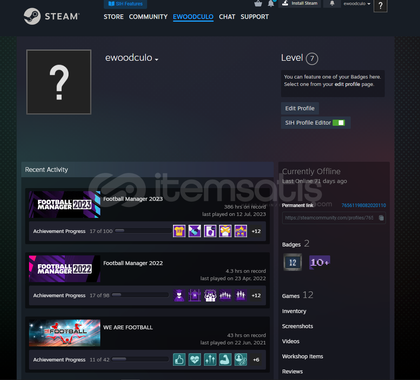Toggle the SIH Profile Editor switch
Image resolution: width=420 pixels, height=380 pixels.
(x=339, y=123)
